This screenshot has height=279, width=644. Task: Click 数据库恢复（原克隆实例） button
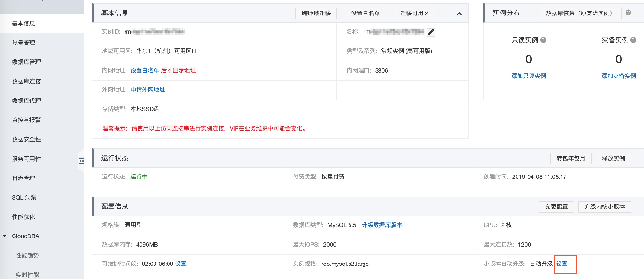click(581, 13)
